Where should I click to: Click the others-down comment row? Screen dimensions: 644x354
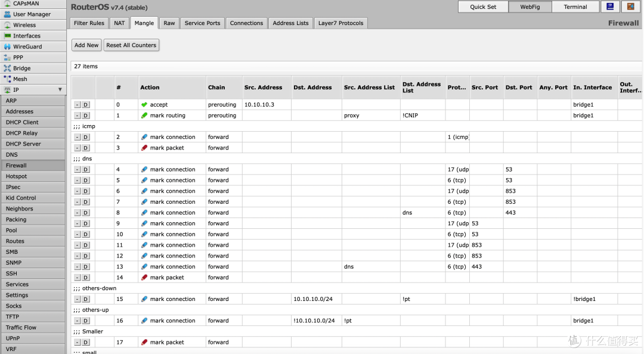357,288
